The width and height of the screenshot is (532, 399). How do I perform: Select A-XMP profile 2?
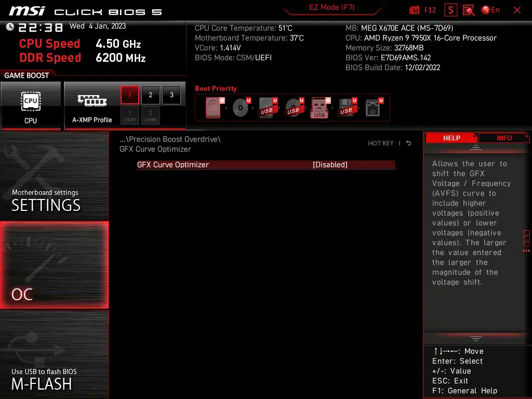coord(150,95)
